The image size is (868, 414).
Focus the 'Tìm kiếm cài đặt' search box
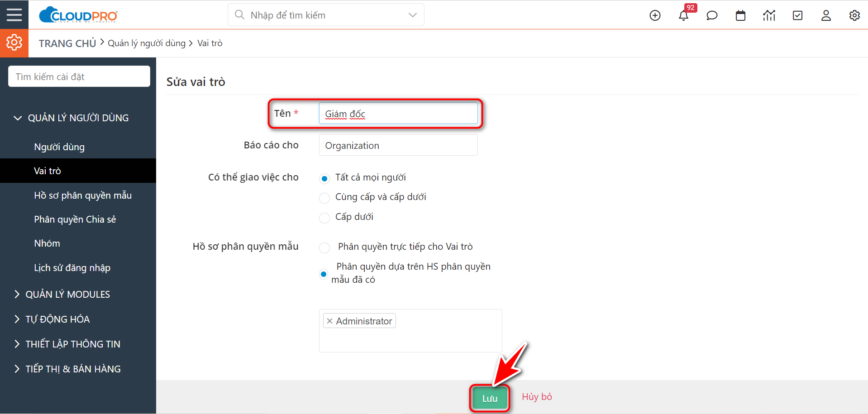pos(79,76)
